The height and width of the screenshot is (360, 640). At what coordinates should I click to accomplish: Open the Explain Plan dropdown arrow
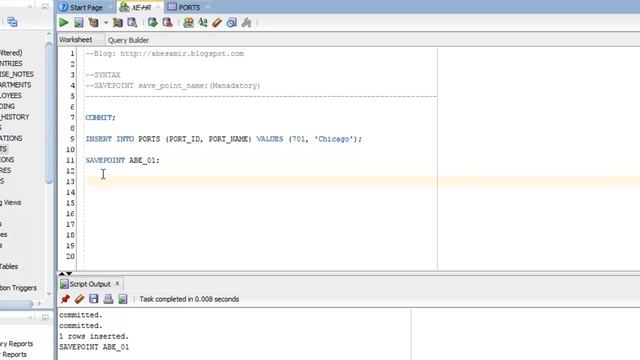(x=106, y=23)
